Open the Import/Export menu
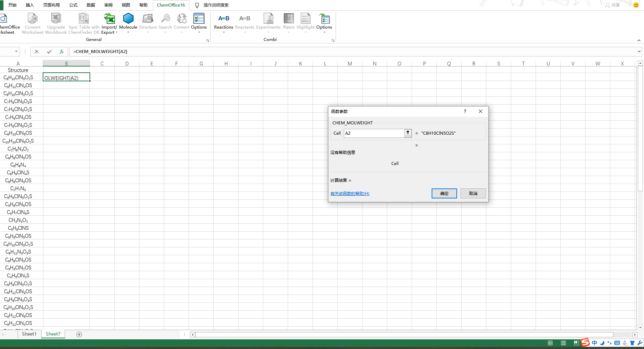644x349 pixels. [109, 23]
